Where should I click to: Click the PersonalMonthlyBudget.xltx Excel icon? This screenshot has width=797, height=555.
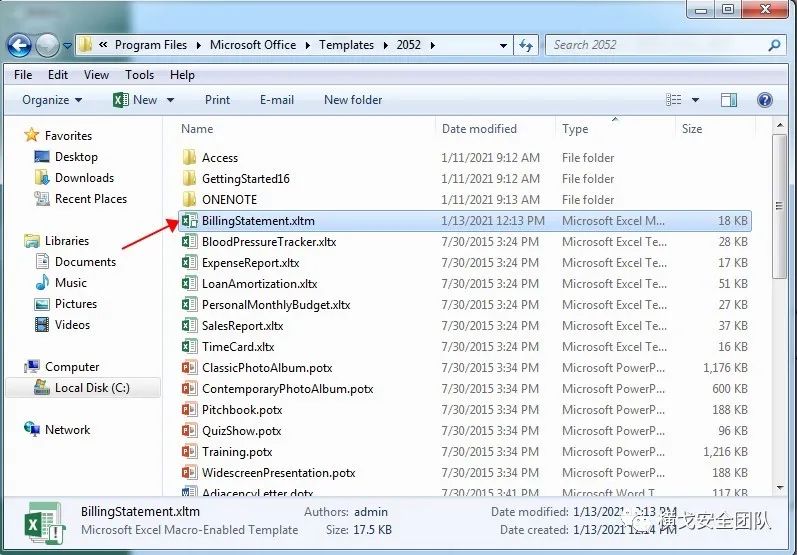pyautogui.click(x=189, y=304)
